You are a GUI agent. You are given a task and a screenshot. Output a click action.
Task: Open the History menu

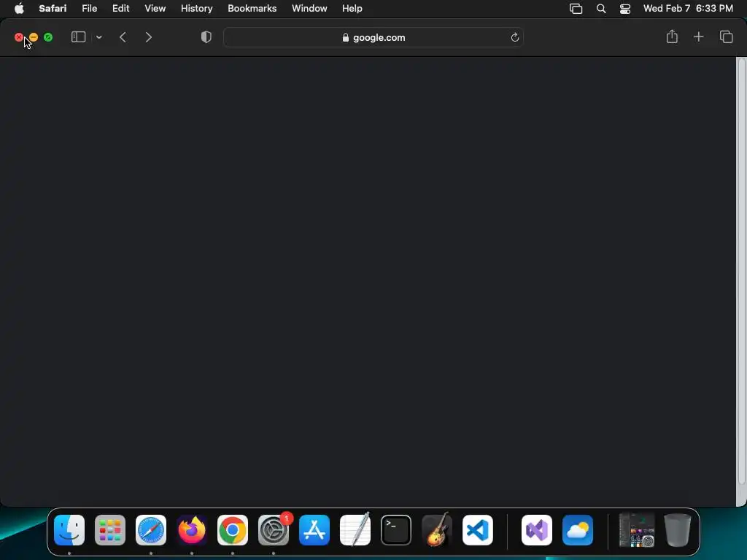[196, 9]
